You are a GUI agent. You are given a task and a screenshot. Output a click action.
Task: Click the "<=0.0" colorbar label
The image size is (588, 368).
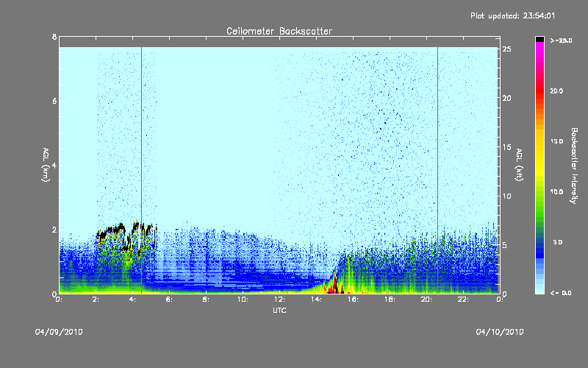pos(561,293)
